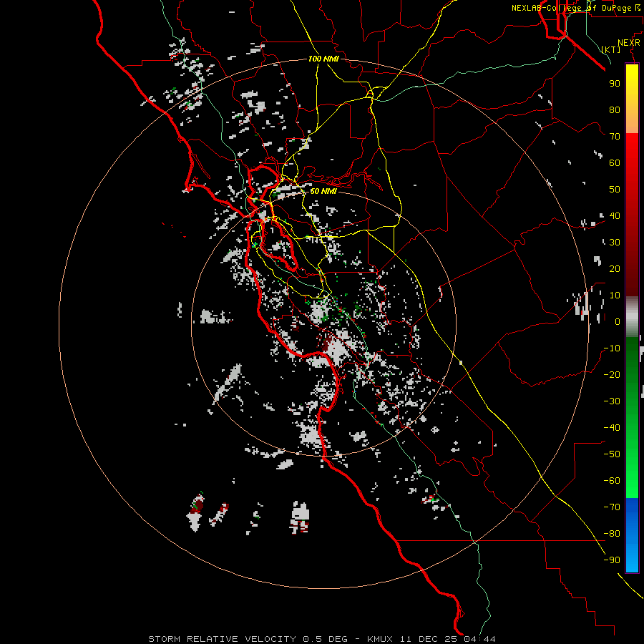Click the NEXLAB-College of DuPage header text
The height and width of the screenshot is (644, 644).
[577, 8]
